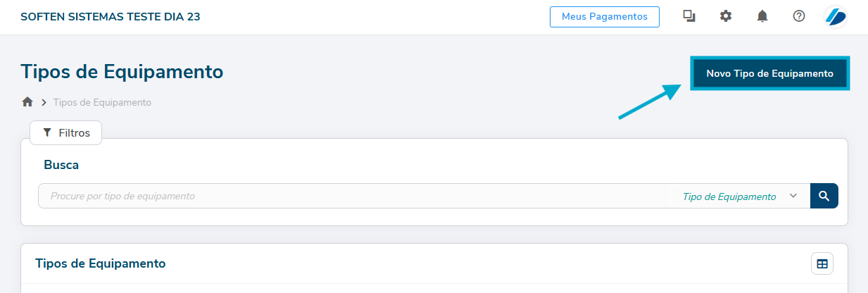Image resolution: width=868 pixels, height=293 pixels.
Task: Show notifications with the bell icon
Action: tap(762, 16)
